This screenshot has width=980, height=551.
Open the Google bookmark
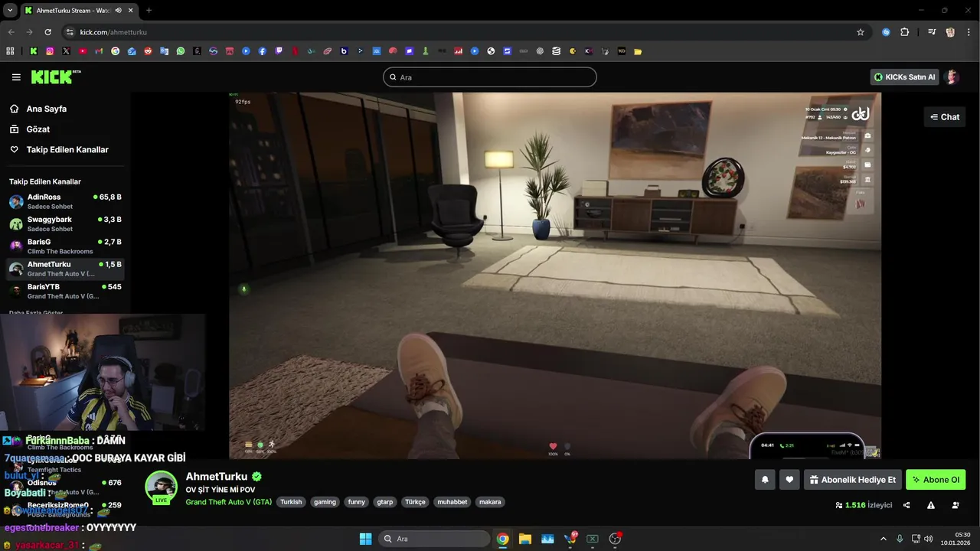(x=116, y=51)
